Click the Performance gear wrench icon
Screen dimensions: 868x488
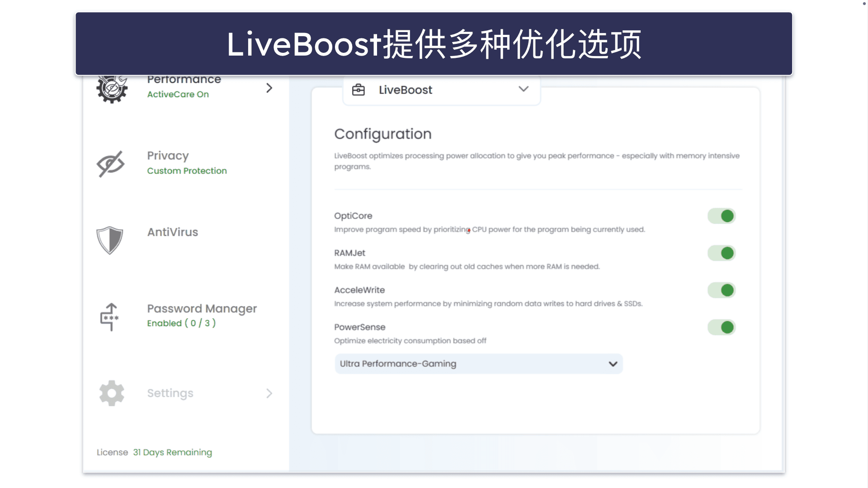point(112,89)
